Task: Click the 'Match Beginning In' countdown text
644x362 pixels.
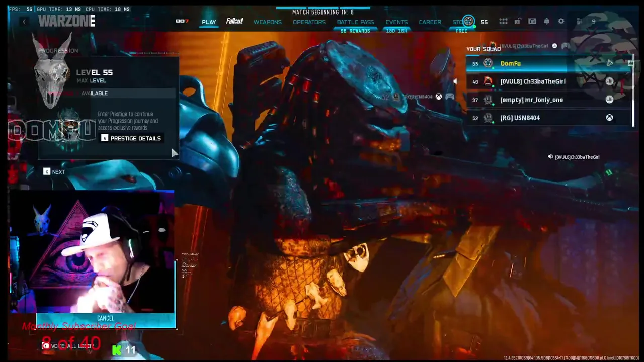Action: pyautogui.click(x=323, y=12)
